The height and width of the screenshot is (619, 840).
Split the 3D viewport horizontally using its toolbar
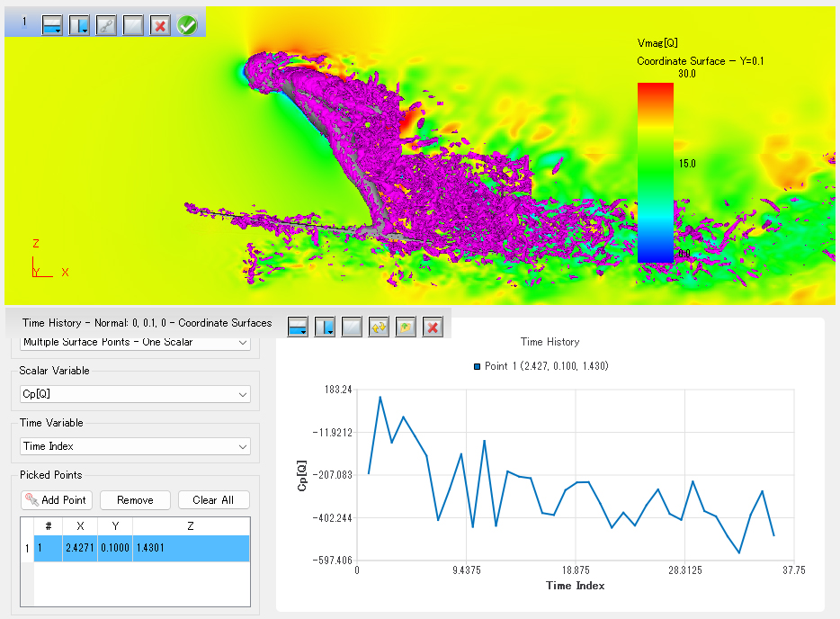(x=52, y=25)
